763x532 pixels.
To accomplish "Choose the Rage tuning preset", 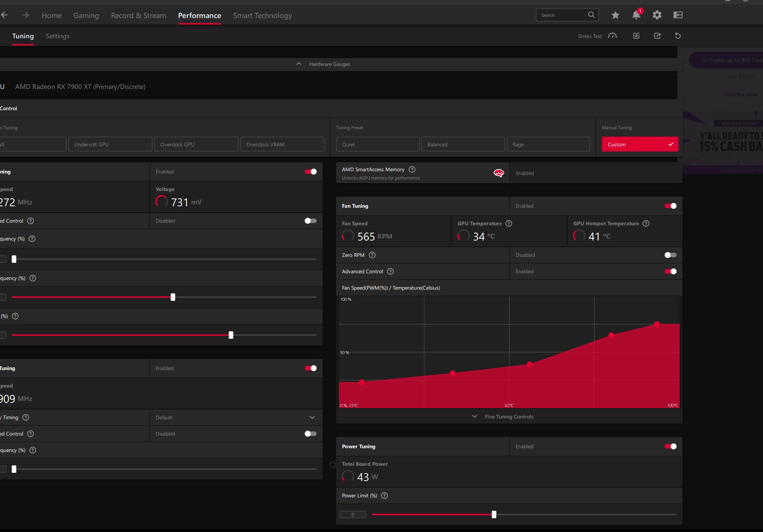I will (x=548, y=144).
